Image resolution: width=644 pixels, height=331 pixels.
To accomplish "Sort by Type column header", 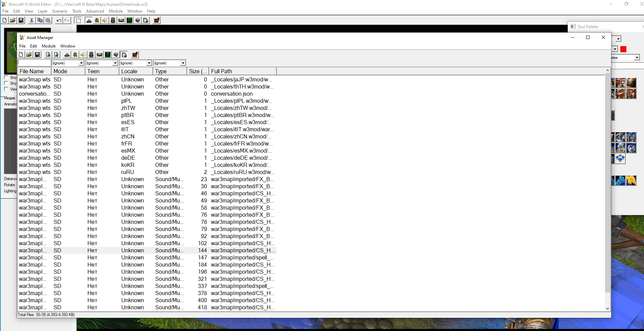I will tap(170, 71).
